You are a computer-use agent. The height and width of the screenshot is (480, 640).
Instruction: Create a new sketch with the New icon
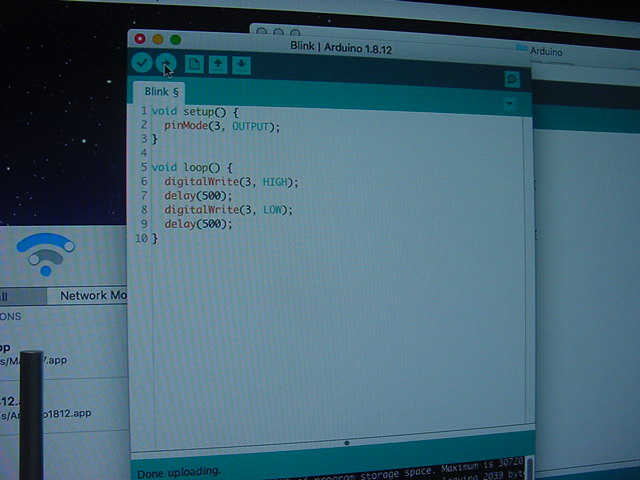tap(194, 64)
